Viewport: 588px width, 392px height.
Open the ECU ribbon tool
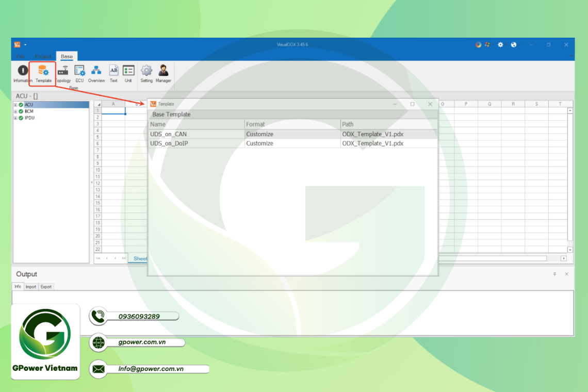click(x=79, y=74)
